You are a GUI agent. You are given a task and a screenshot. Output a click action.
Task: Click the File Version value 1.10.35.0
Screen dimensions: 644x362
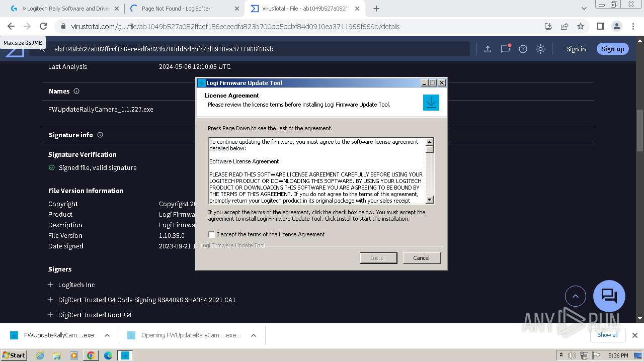coord(172,235)
